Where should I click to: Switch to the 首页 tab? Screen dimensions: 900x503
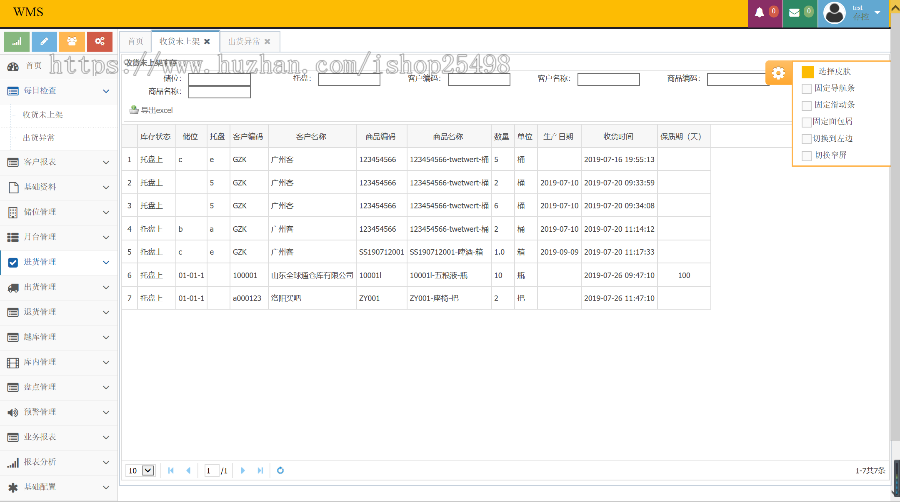point(134,42)
